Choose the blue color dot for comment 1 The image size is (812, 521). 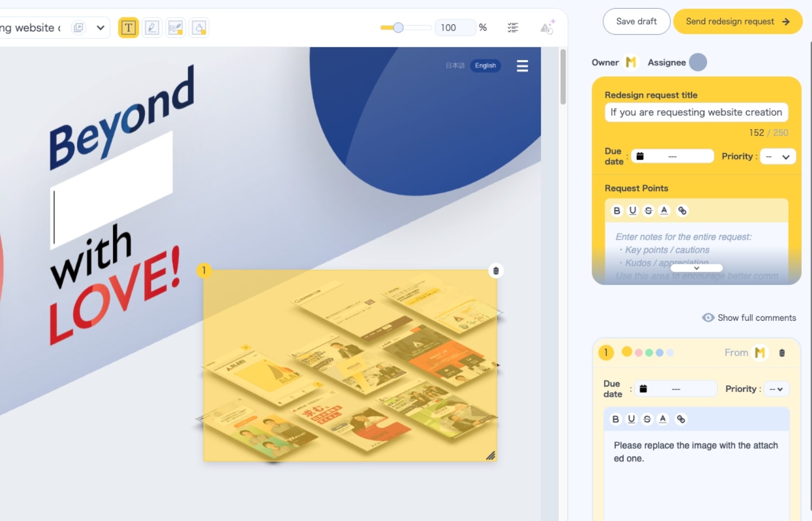pos(659,353)
